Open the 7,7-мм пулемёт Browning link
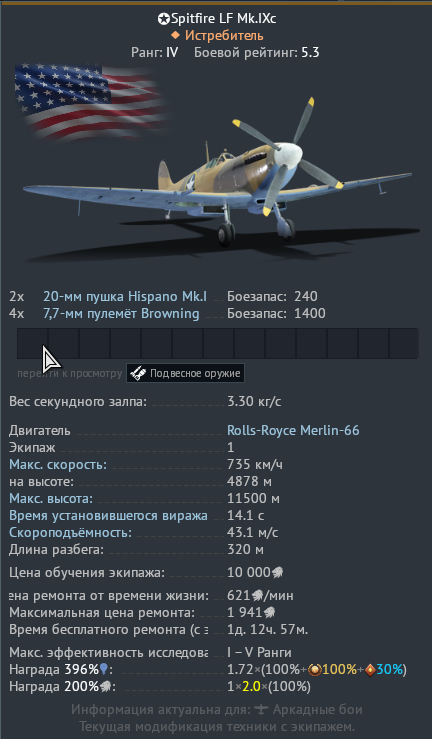432x739 pixels. [x=121, y=313]
